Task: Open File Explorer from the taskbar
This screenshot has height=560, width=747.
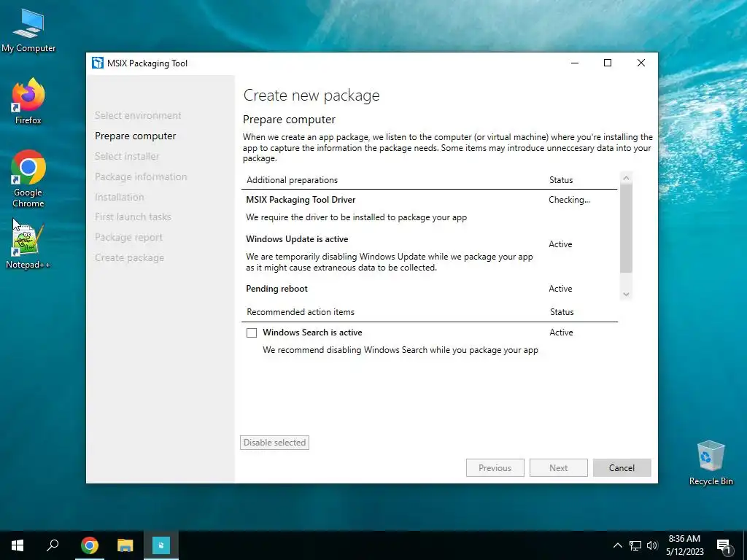Action: [x=125, y=545]
